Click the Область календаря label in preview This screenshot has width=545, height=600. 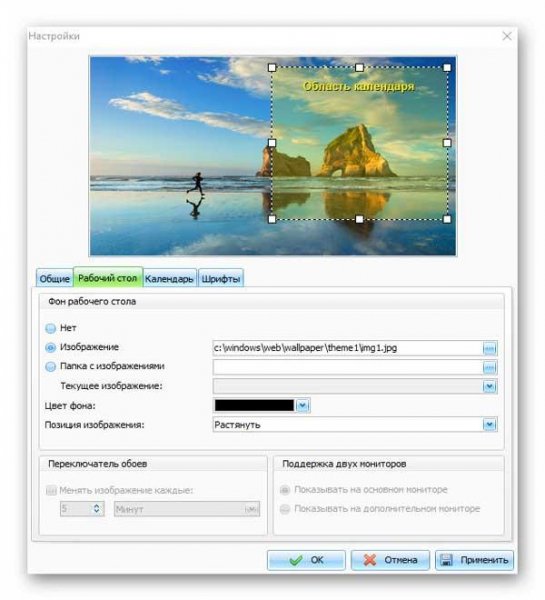pos(359,86)
